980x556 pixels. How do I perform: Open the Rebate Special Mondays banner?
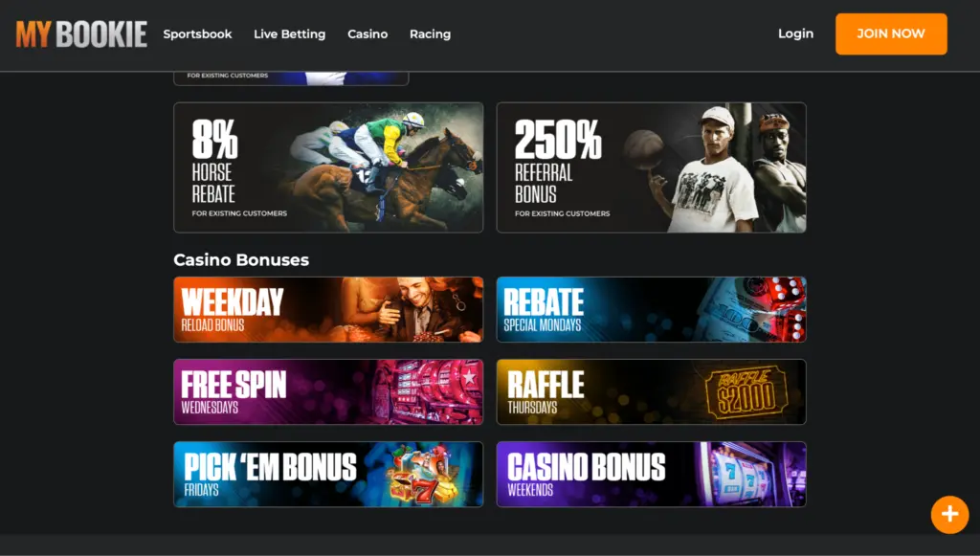tap(651, 309)
